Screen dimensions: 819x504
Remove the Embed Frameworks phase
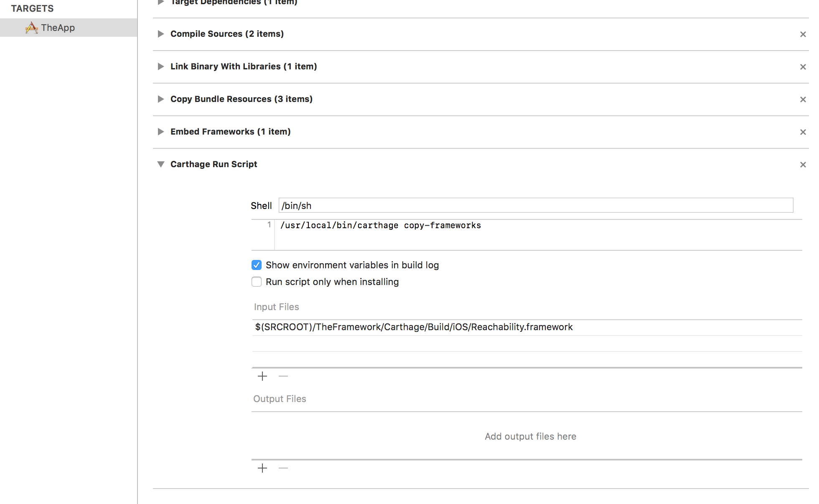[x=803, y=132]
